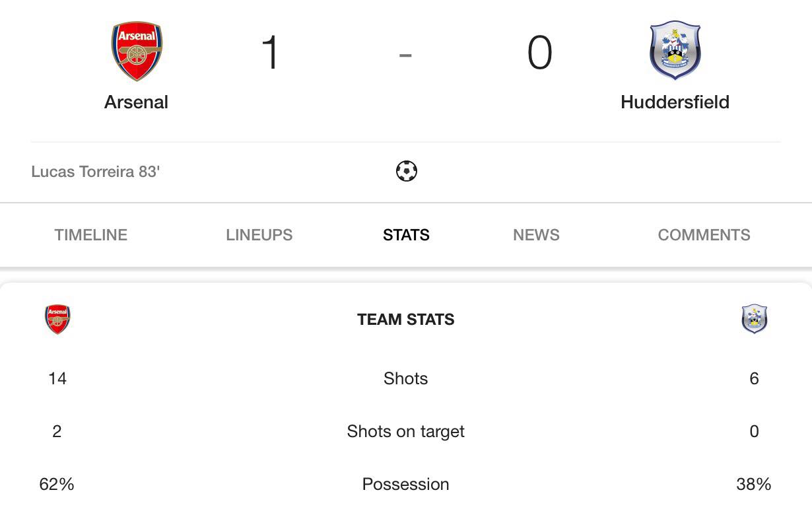Click the large Huddersfield crest in header

tap(675, 50)
